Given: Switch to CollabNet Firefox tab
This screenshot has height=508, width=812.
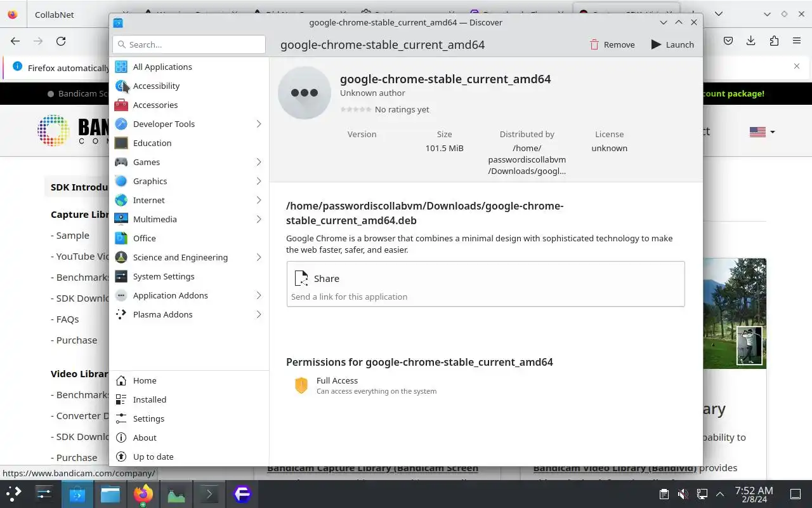Looking at the screenshot, I should coord(55,14).
